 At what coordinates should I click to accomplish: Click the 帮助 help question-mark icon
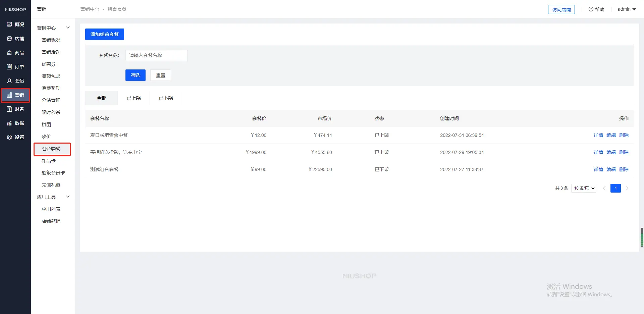pos(591,9)
